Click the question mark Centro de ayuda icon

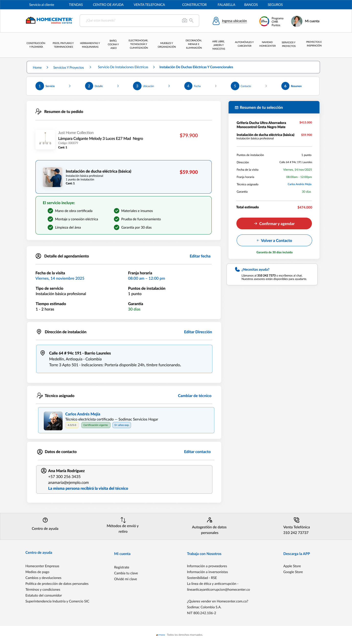click(45, 520)
